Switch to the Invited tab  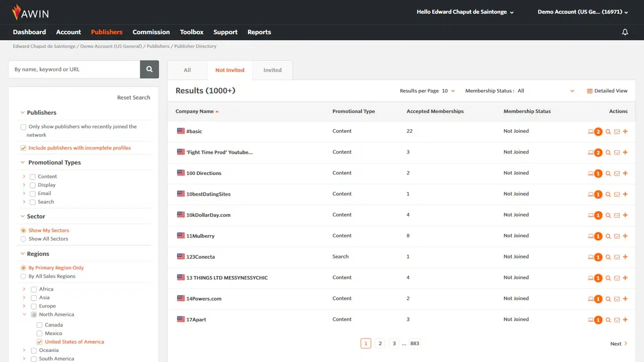coord(272,70)
